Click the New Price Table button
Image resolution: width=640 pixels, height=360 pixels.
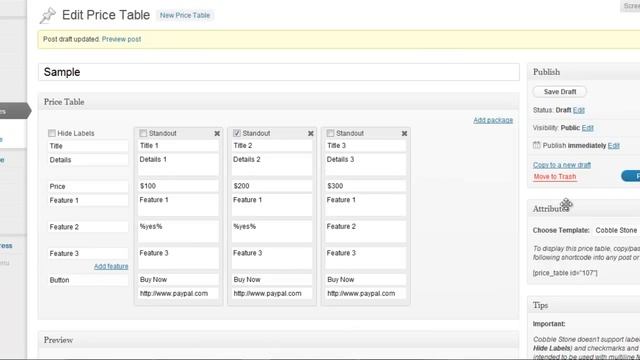pos(185,15)
